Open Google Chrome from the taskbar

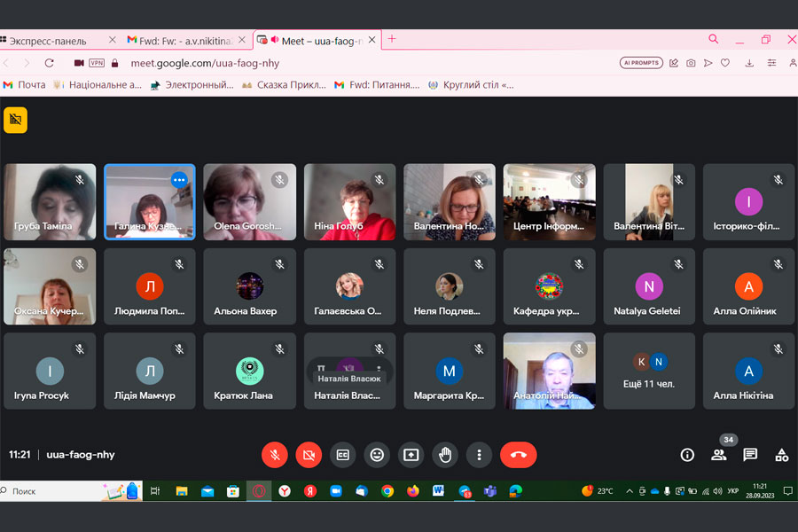[387, 491]
